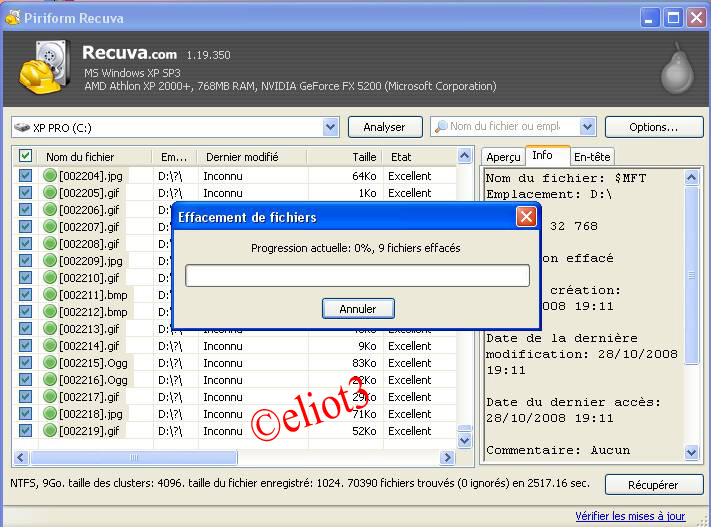Click the green status icon of [002214].gif

[x=49, y=346]
